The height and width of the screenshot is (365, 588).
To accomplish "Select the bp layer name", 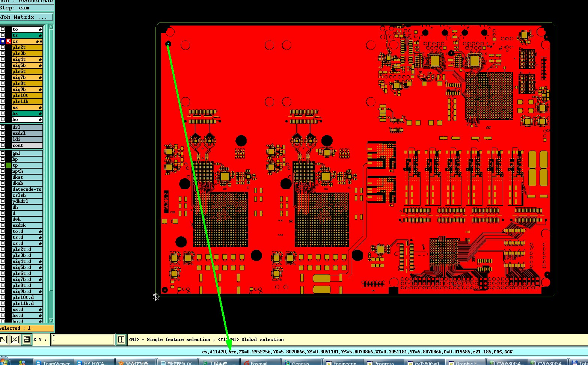I will point(27,159).
